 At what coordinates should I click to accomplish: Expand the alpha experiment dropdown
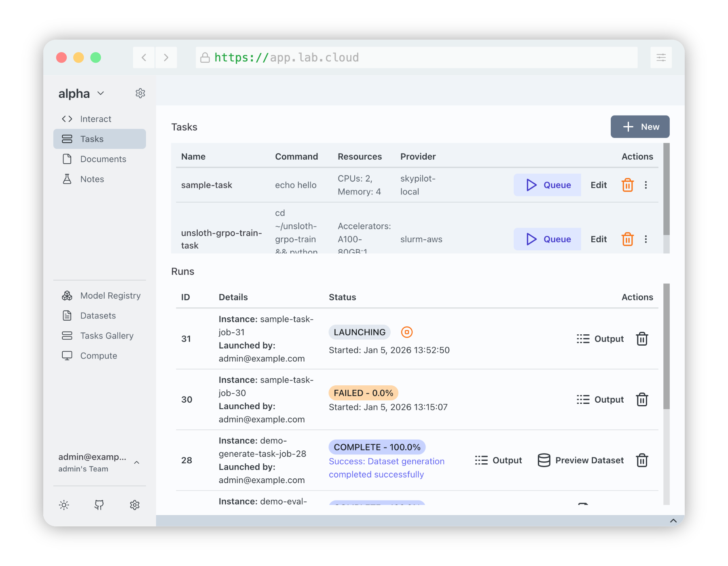click(101, 93)
